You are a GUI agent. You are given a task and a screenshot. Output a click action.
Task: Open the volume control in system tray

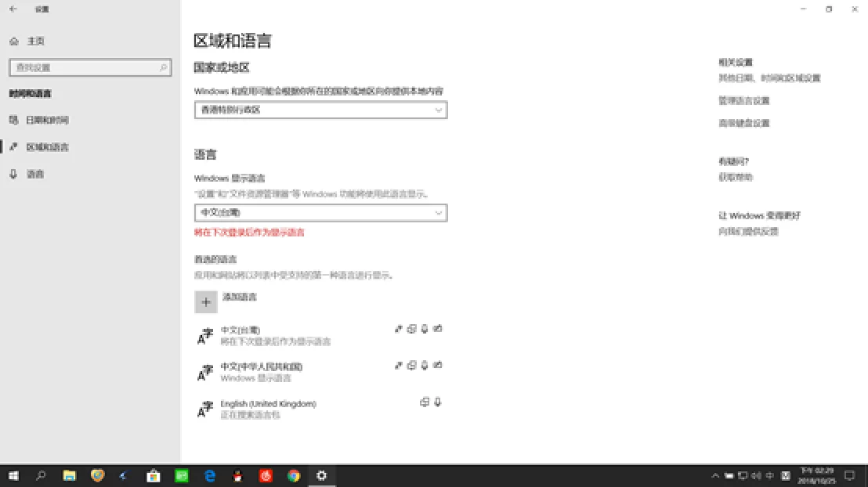pos(756,475)
